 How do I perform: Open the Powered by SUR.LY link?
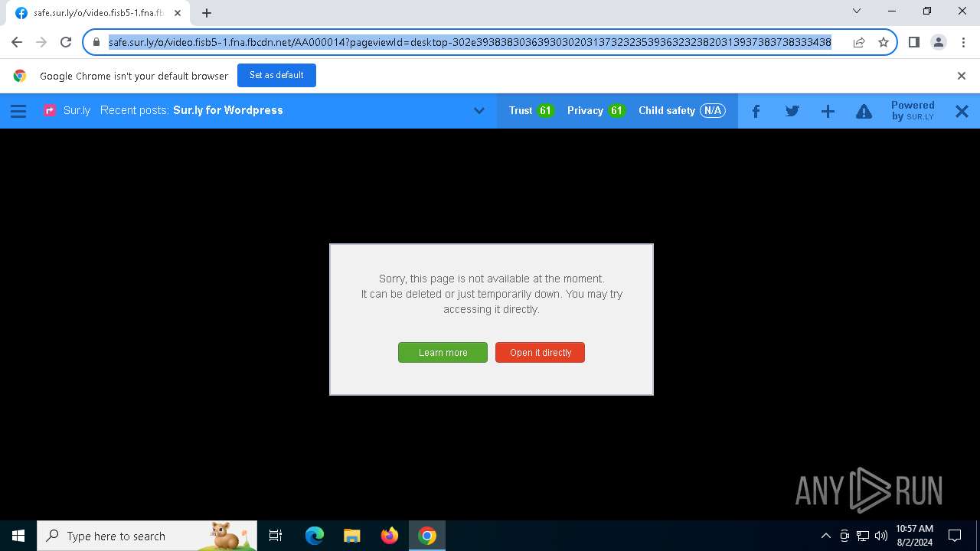click(x=913, y=111)
